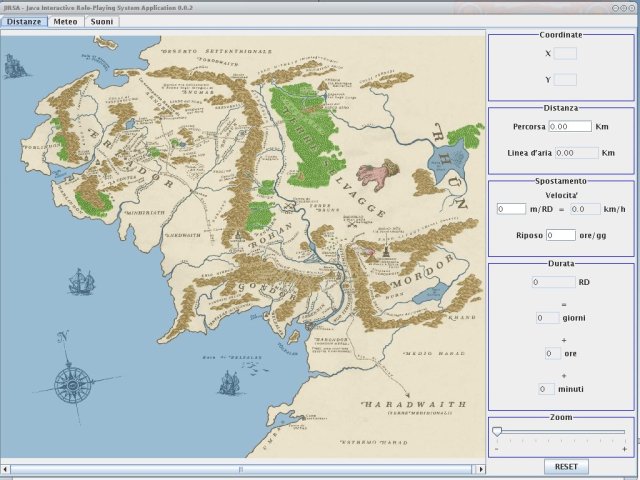Click the horizontal scrollbar left arrow
640x480 pixels.
click(5, 467)
